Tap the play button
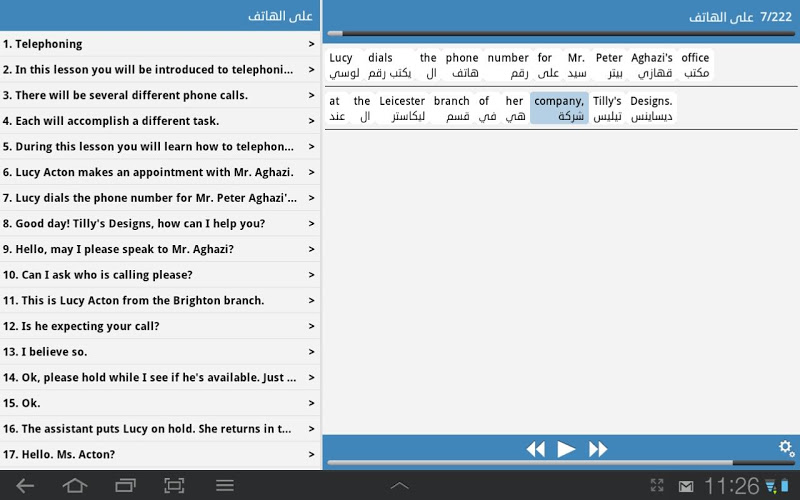800x500 pixels. point(566,449)
